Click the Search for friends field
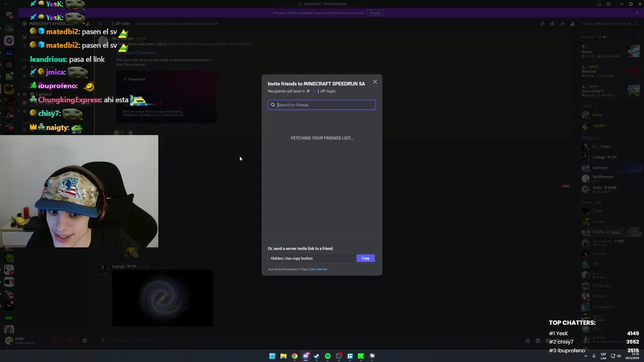The image size is (644, 362). tap(321, 105)
